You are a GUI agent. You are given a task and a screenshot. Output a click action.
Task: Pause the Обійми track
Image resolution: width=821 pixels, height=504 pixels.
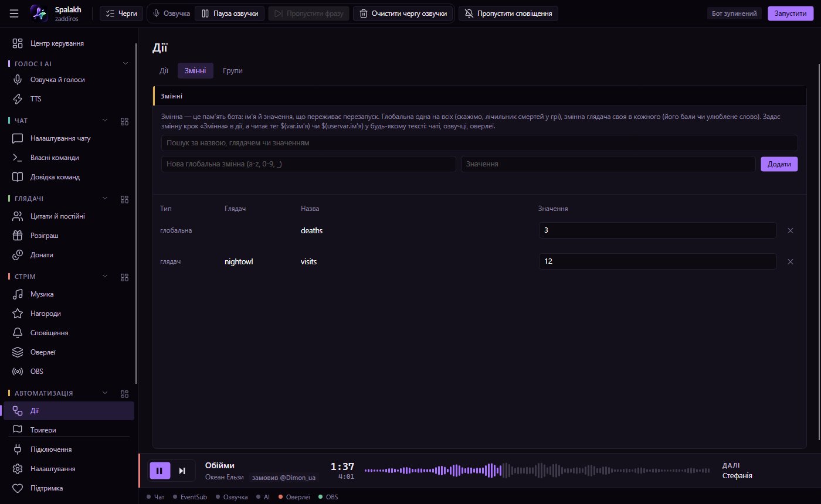[160, 471]
